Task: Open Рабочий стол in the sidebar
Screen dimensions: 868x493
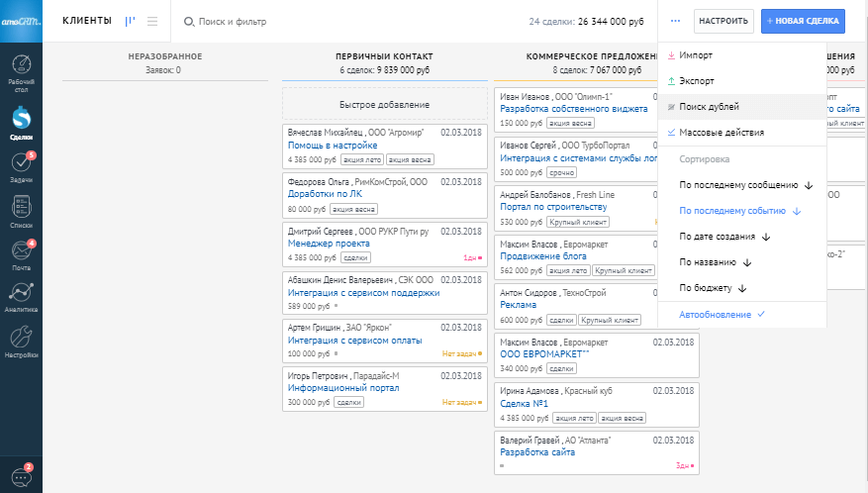Action: 21,72
